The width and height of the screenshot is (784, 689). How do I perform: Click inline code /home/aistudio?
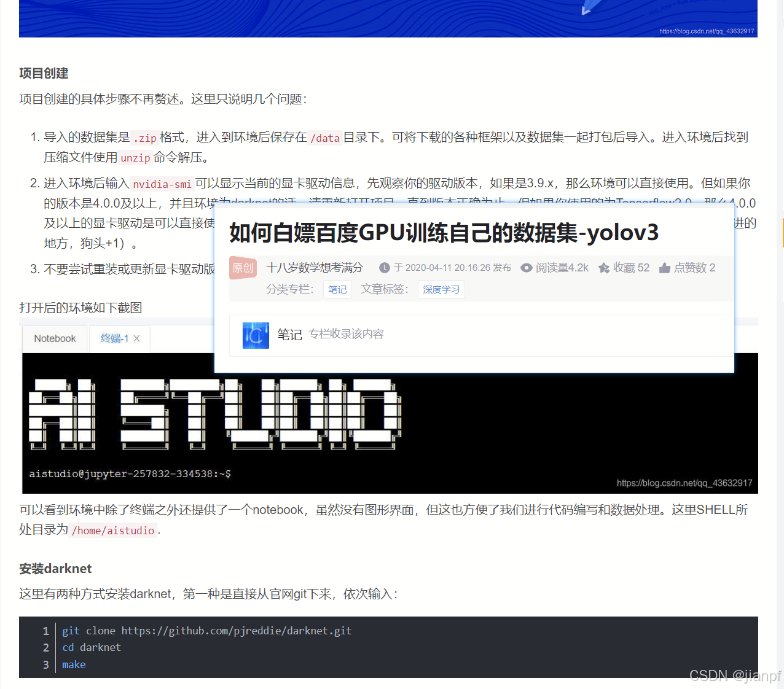pos(113,531)
